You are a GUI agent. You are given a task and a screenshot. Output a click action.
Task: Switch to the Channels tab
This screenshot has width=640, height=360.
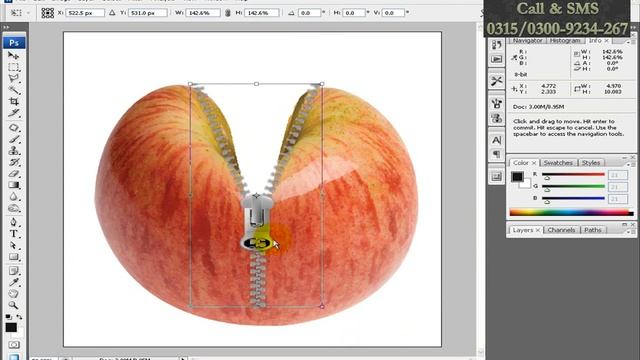pos(561,230)
